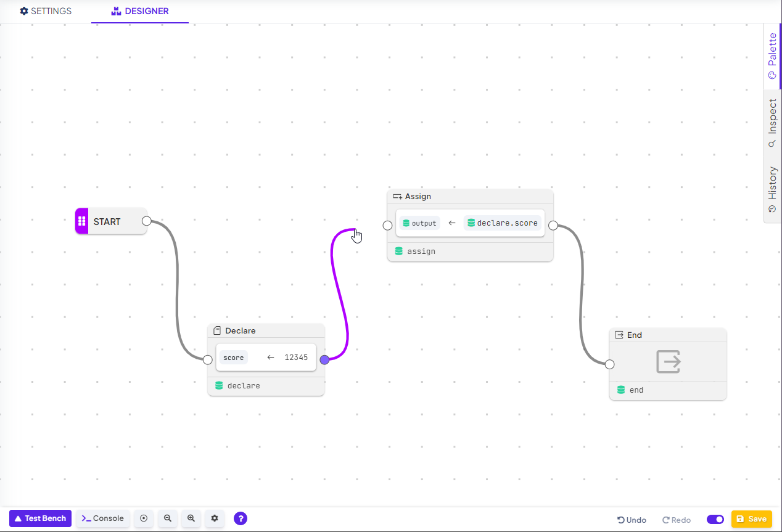Click the zoom out magnifier icon
The width and height of the screenshot is (782, 532).
click(167, 518)
